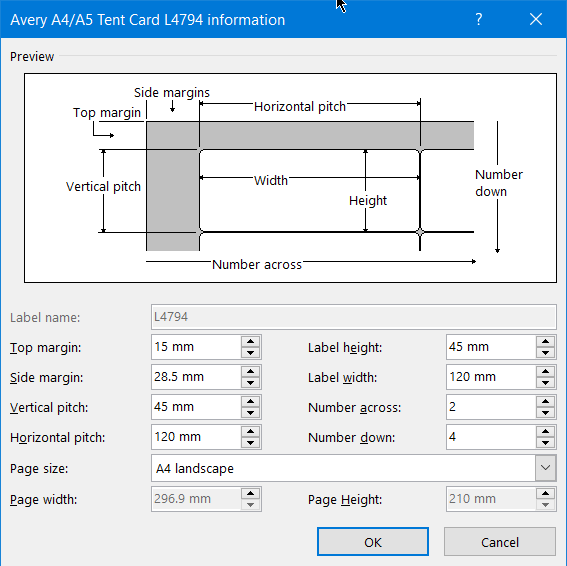Decrease the Label width value

point(546,383)
